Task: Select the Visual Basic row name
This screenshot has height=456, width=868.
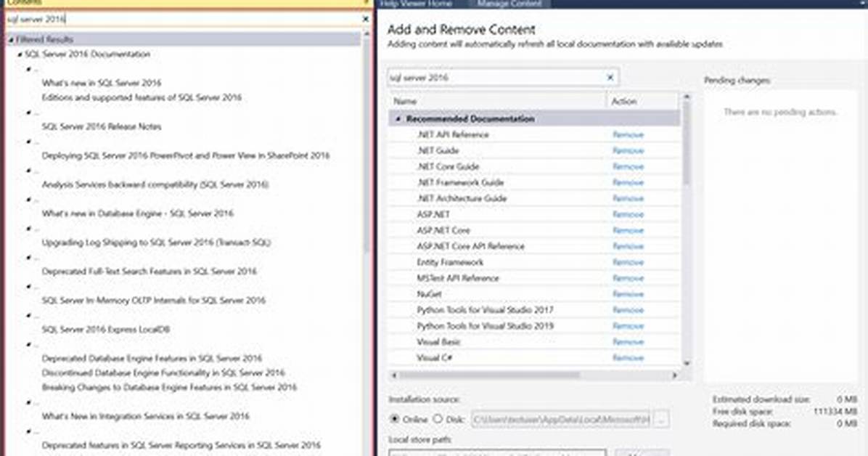Action: point(438,342)
